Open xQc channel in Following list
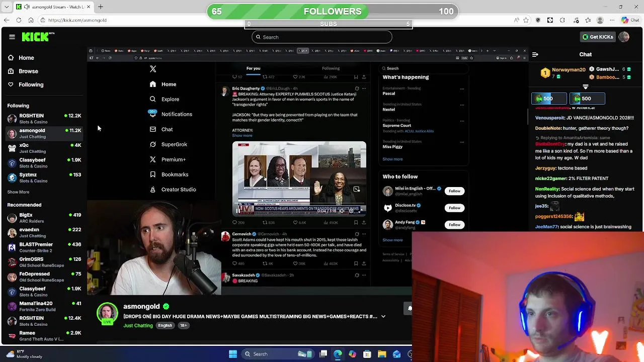Viewport: 644px width, 362px height. 44,148
